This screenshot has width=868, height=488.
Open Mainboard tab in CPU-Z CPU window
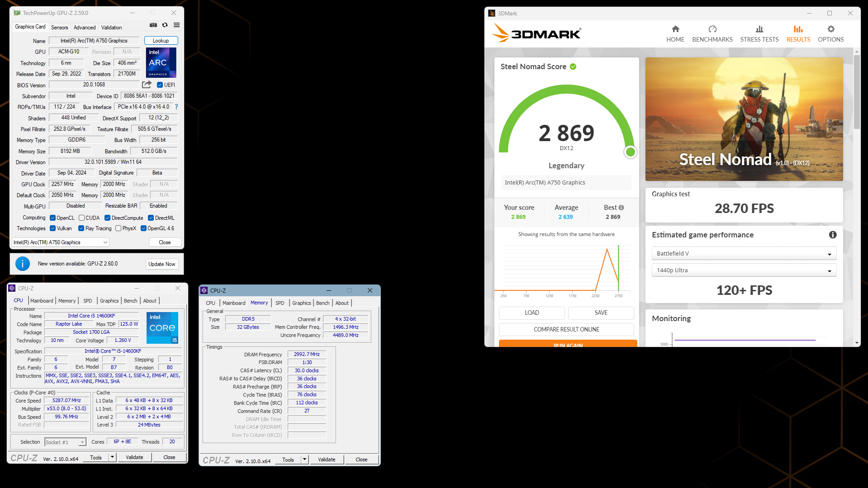click(42, 301)
